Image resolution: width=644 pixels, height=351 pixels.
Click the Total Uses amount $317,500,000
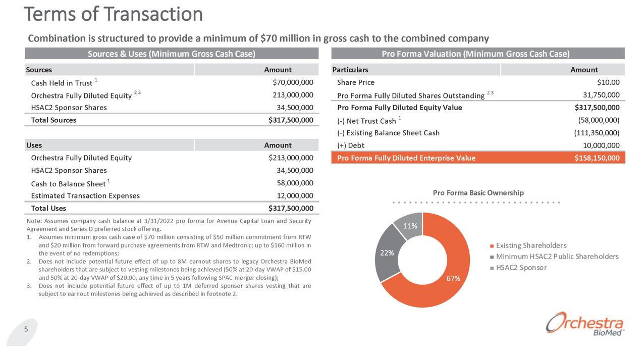pos(291,208)
